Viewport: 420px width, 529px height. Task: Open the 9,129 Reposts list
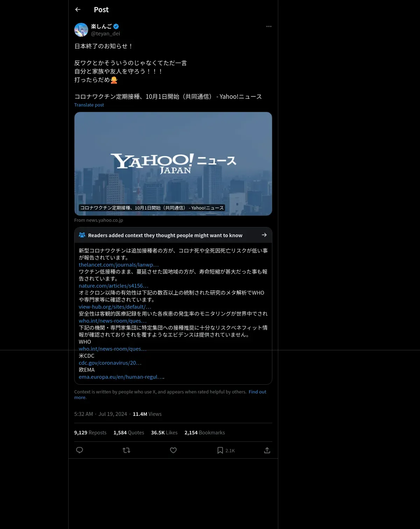pyautogui.click(x=90, y=433)
